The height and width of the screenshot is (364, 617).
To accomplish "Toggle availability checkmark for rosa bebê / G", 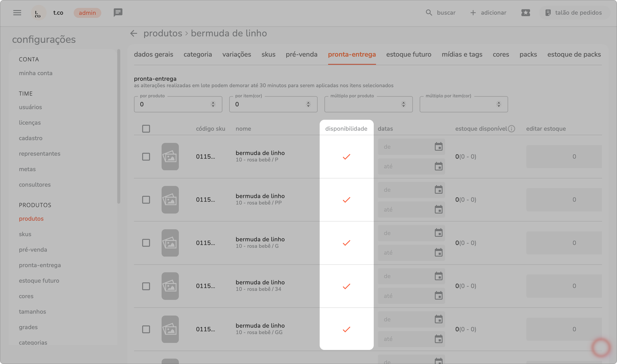I will click(x=346, y=243).
